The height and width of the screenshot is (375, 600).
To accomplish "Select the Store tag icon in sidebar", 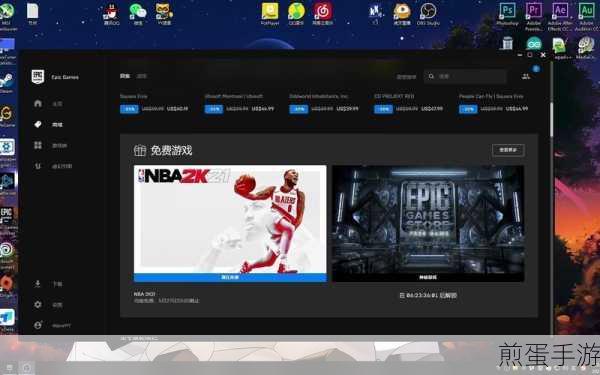I will tap(38, 124).
